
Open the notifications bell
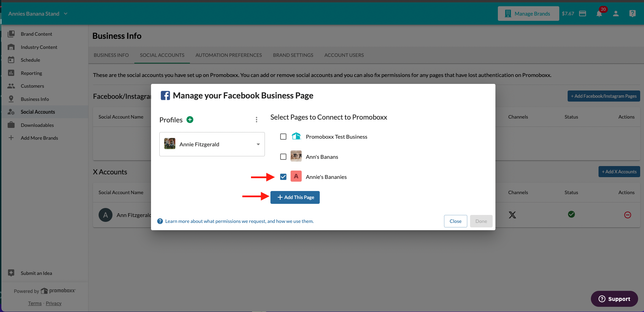(x=599, y=14)
